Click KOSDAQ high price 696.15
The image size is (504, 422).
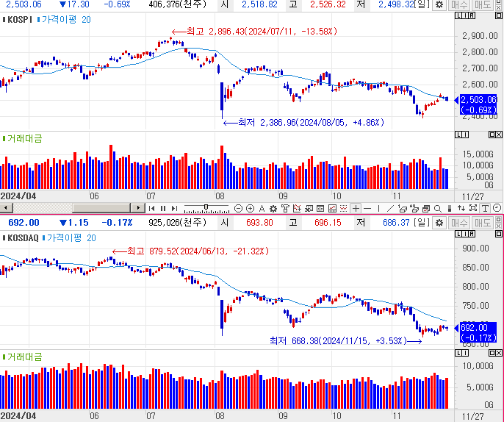328,223
